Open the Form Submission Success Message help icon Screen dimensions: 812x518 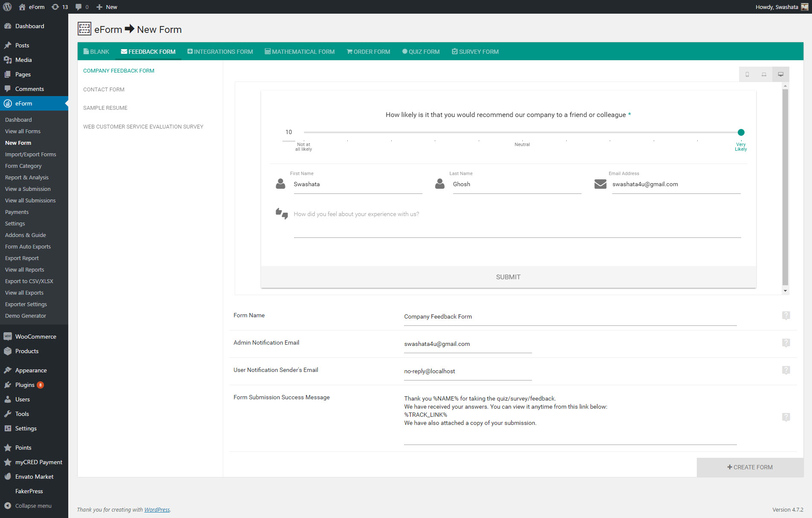786,417
